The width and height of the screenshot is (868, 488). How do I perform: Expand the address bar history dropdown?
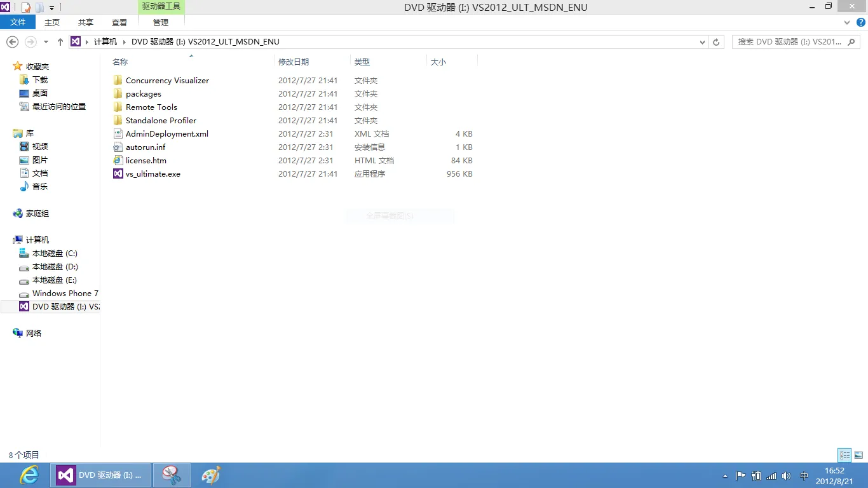point(702,42)
